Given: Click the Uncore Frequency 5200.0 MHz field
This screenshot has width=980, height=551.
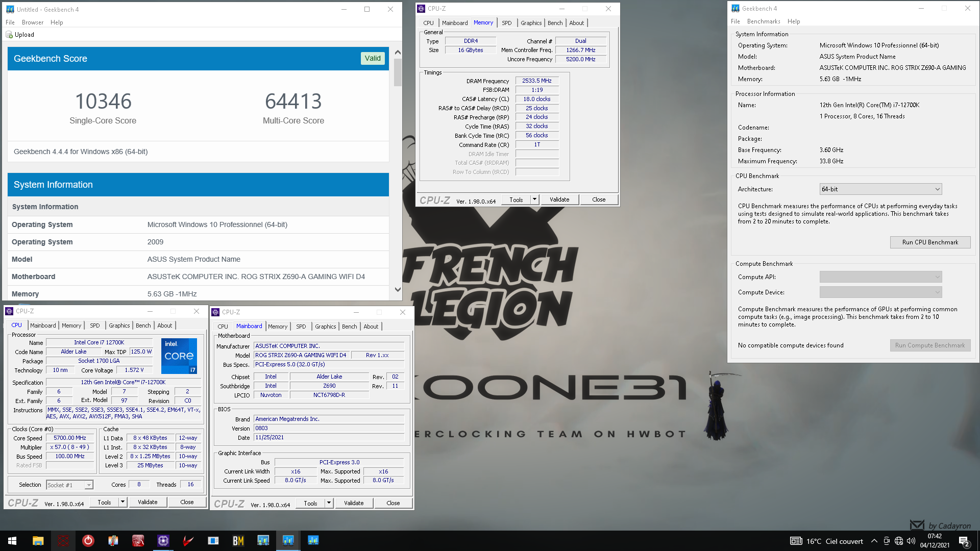Looking at the screenshot, I should (581, 59).
